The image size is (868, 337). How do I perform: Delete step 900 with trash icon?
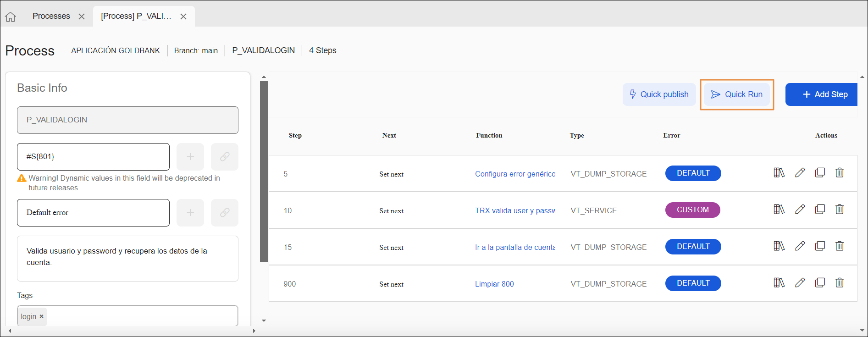click(x=839, y=283)
